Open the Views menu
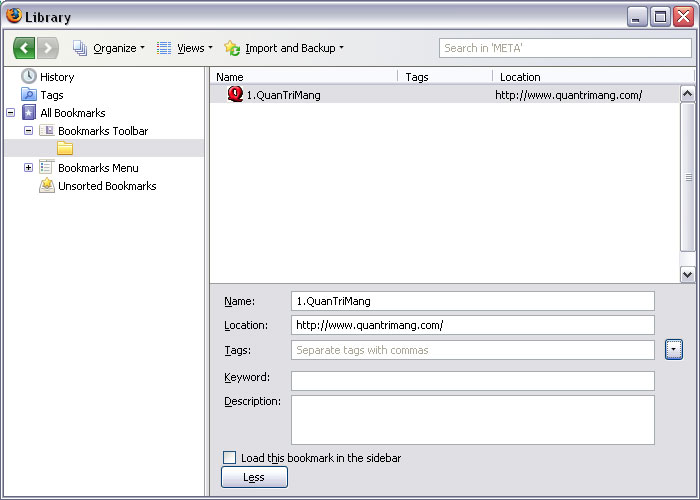The width and height of the screenshot is (700, 500). pos(195,48)
